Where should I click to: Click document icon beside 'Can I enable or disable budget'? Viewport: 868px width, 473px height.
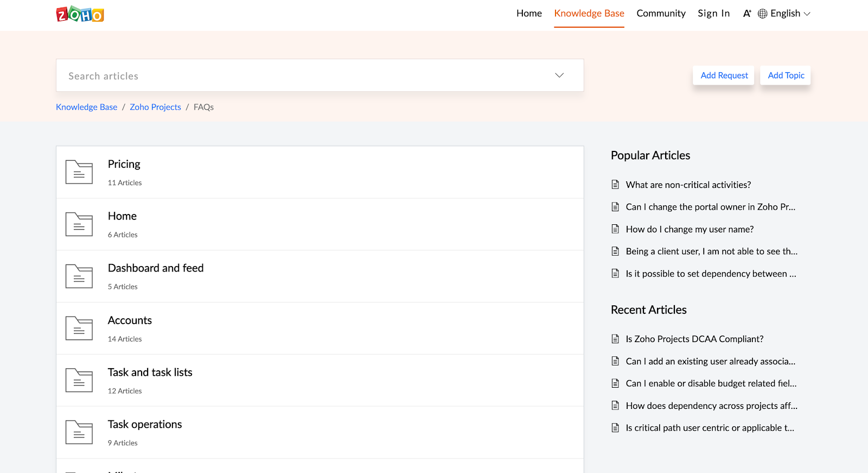coord(615,383)
